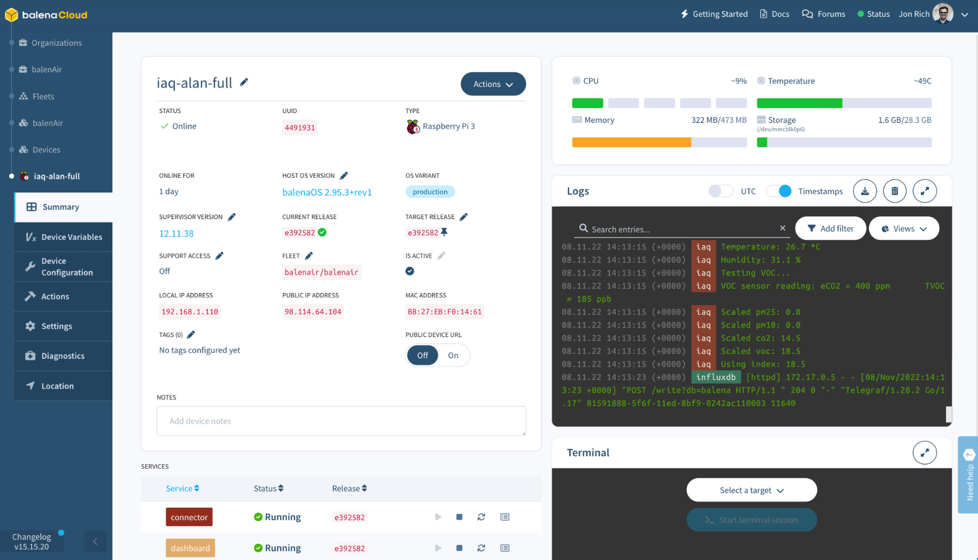Open the Actions dropdown
Screen dimensions: 978x560
[493, 84]
